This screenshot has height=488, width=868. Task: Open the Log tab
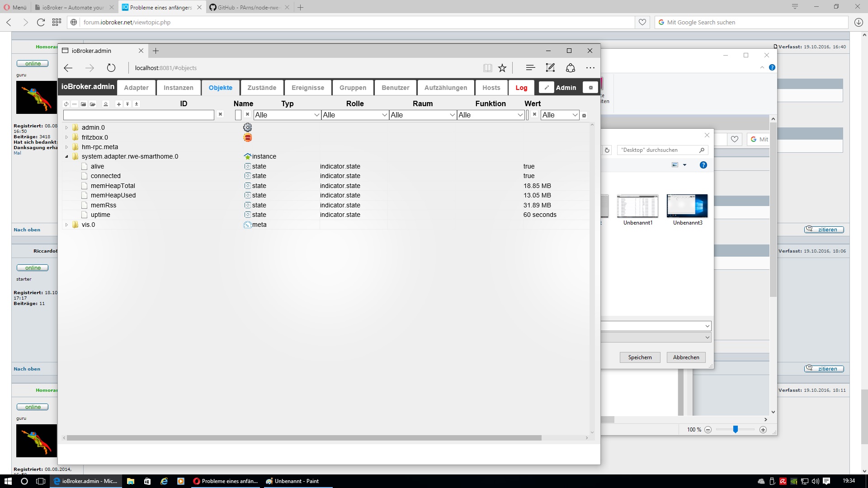click(x=521, y=88)
